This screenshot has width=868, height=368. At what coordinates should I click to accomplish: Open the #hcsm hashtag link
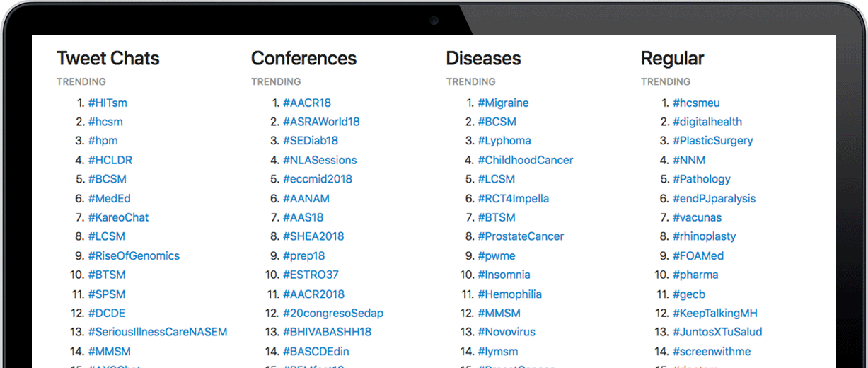(105, 122)
